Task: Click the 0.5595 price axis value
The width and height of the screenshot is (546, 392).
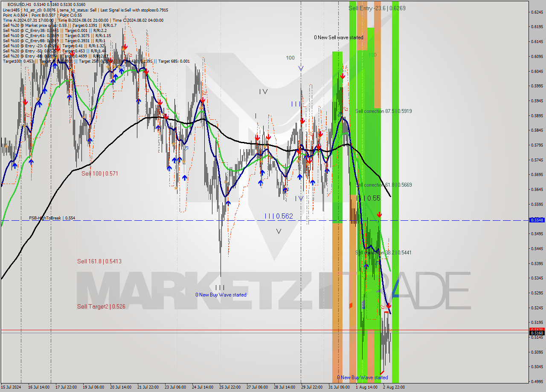Action: point(537,204)
